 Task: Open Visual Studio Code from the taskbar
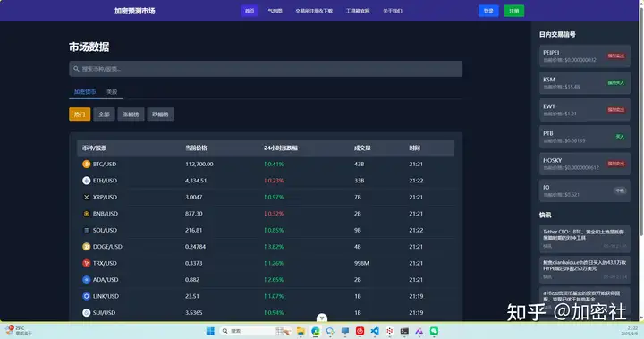[x=375, y=331]
